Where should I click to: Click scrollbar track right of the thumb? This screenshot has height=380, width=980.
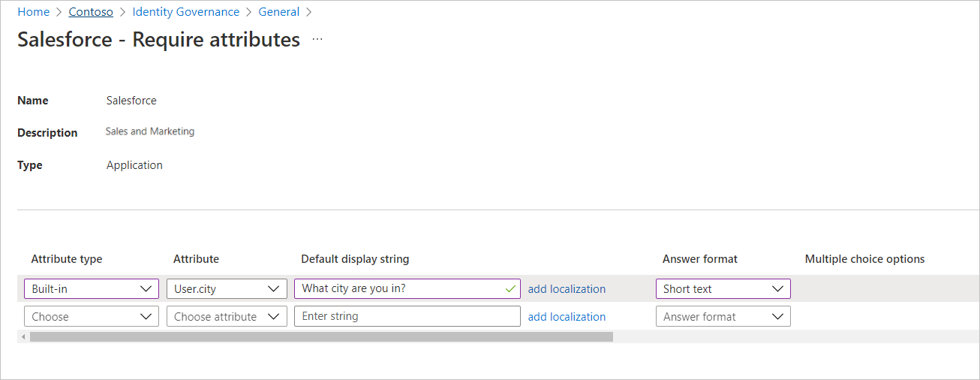(788, 337)
